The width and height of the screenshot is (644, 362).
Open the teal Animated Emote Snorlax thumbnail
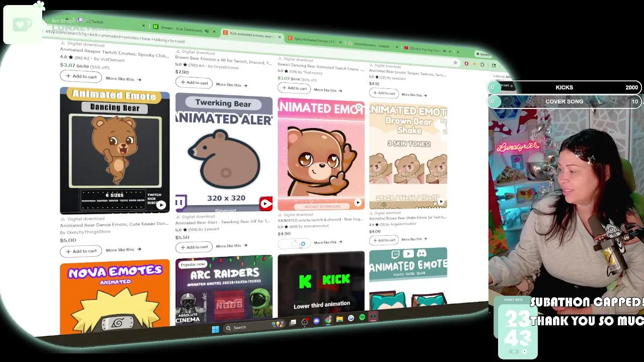coord(408,279)
